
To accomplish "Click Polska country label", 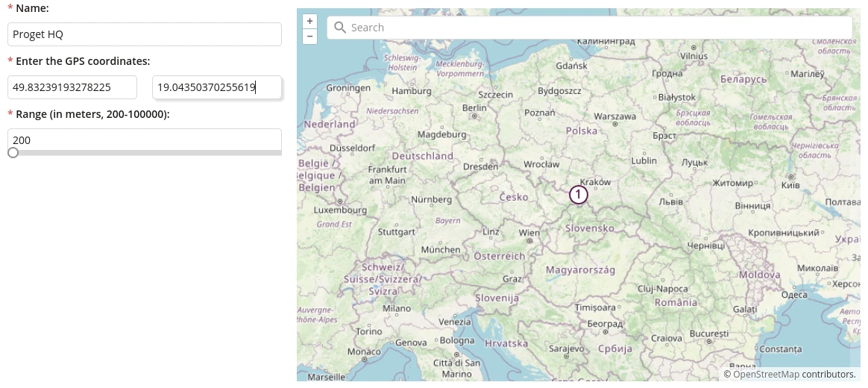I will pyautogui.click(x=581, y=131).
